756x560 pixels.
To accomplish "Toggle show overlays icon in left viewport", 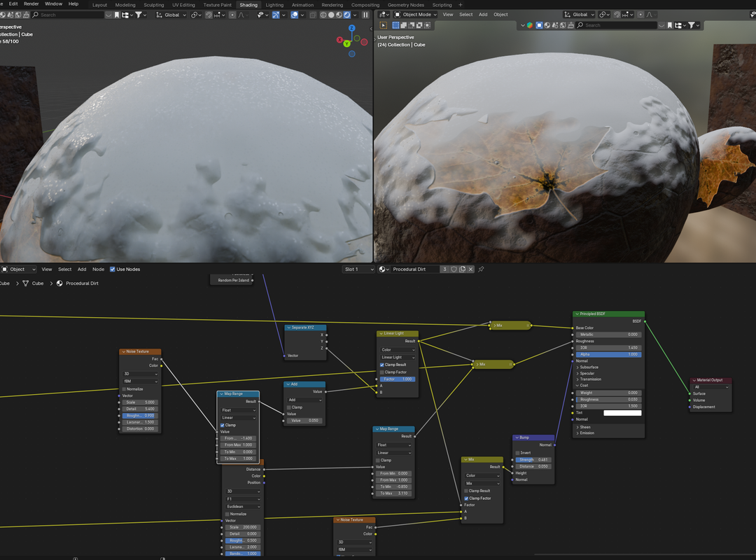I will pyautogui.click(x=295, y=15).
